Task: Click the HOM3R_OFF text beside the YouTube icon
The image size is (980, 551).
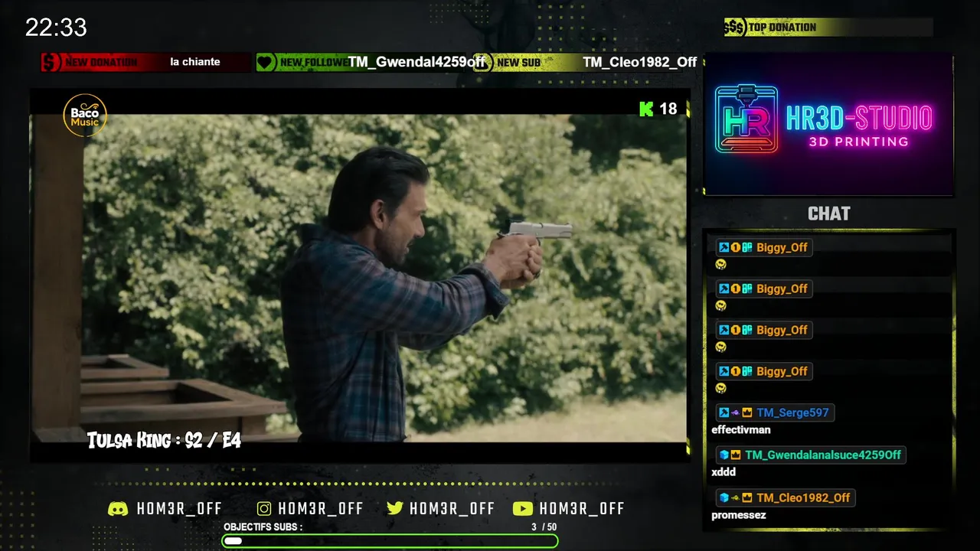Action: [x=582, y=509]
